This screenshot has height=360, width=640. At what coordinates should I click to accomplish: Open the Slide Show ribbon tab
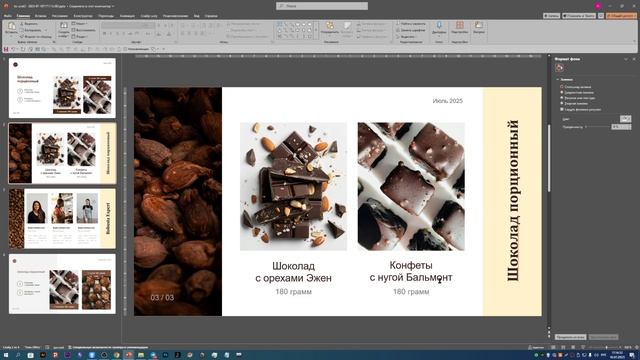pos(149,16)
